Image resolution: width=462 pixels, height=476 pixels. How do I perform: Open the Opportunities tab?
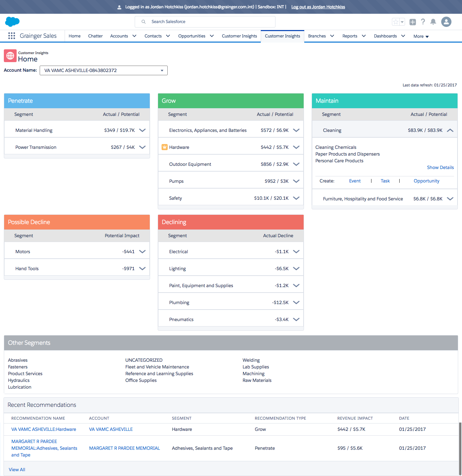pyautogui.click(x=192, y=36)
